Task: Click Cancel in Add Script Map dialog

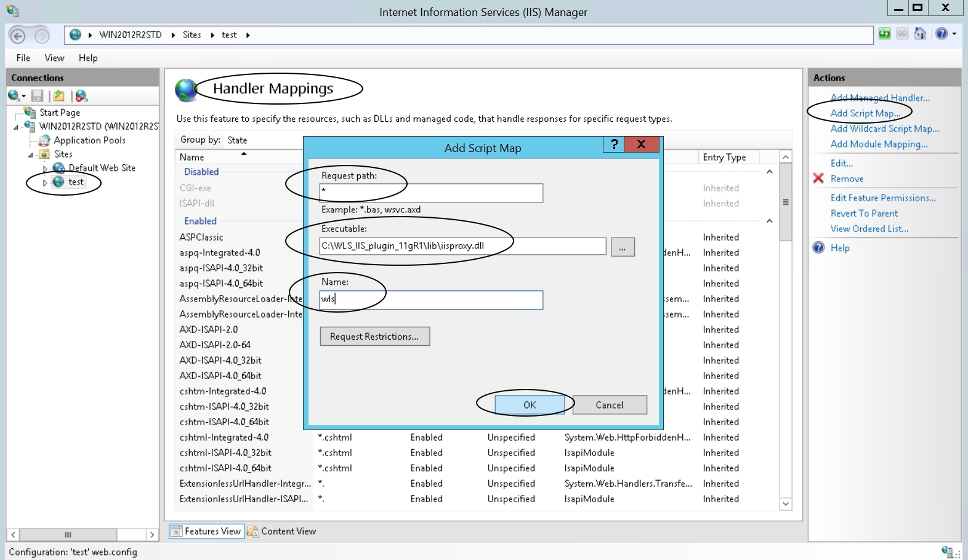Action: (x=610, y=405)
